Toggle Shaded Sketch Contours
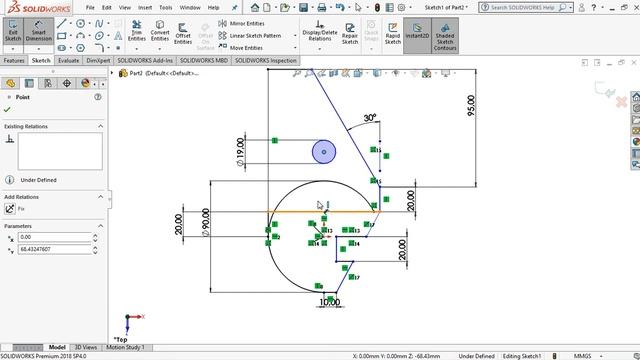640x360 pixels. tap(445, 36)
